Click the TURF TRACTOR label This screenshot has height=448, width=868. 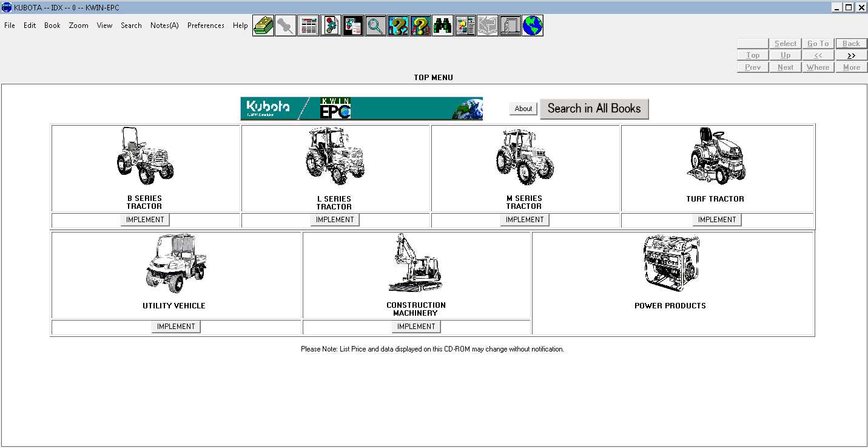pos(715,199)
